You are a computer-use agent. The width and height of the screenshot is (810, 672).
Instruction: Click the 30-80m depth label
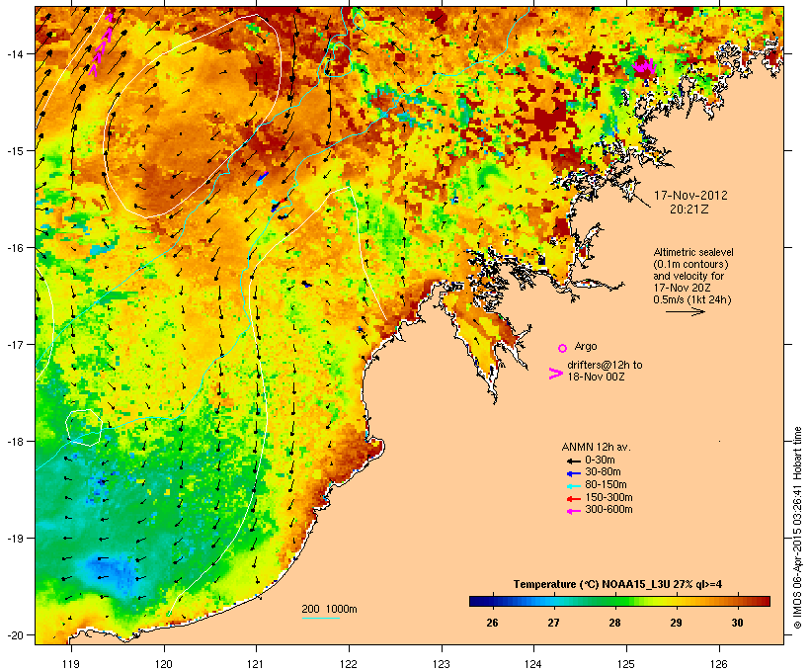603,472
